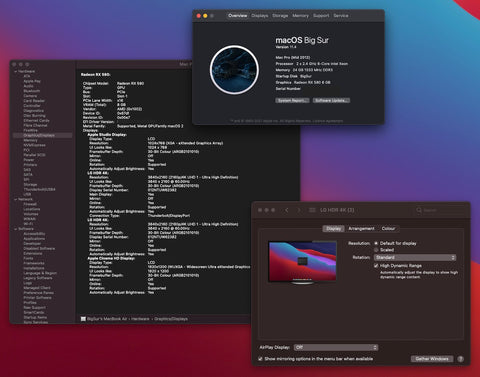Screen dimensions: 480x377
Task: Open the AirPlay Display dropdown
Action: pyautogui.click(x=336, y=347)
